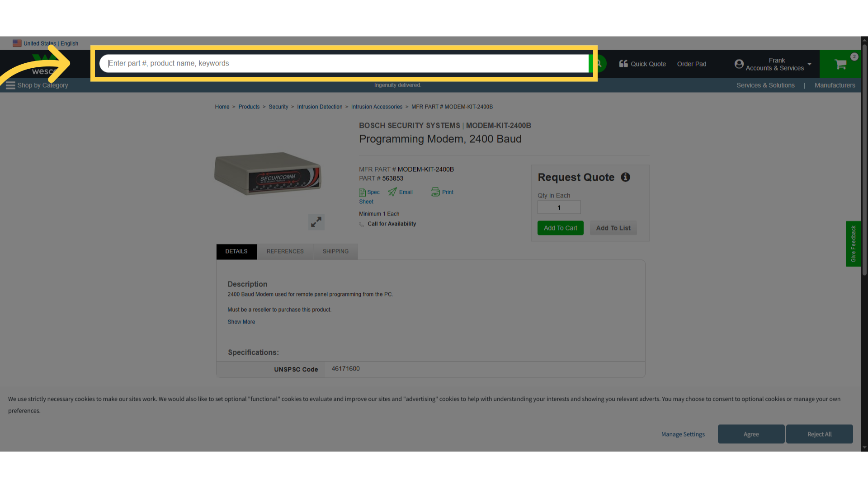
Task: Open the shopping cart icon
Action: point(840,64)
